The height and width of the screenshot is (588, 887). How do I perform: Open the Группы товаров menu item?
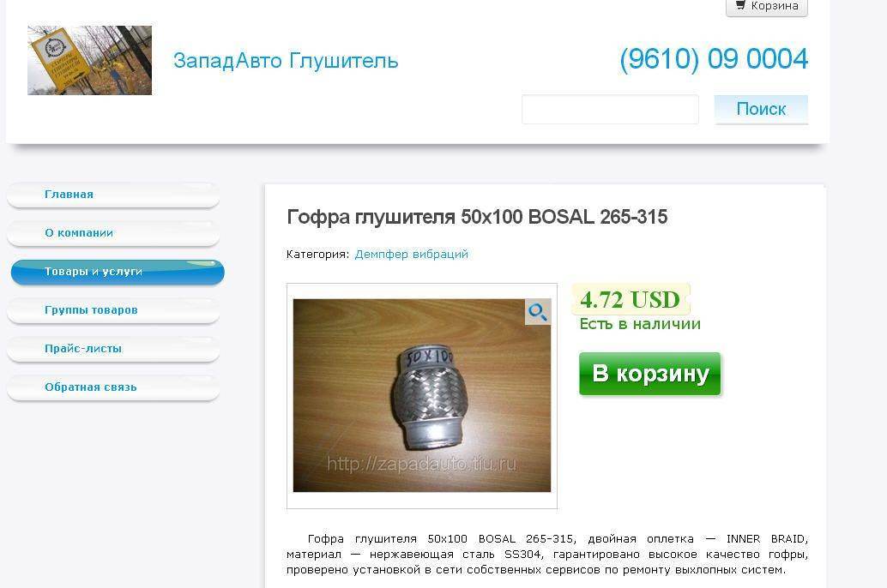(113, 310)
